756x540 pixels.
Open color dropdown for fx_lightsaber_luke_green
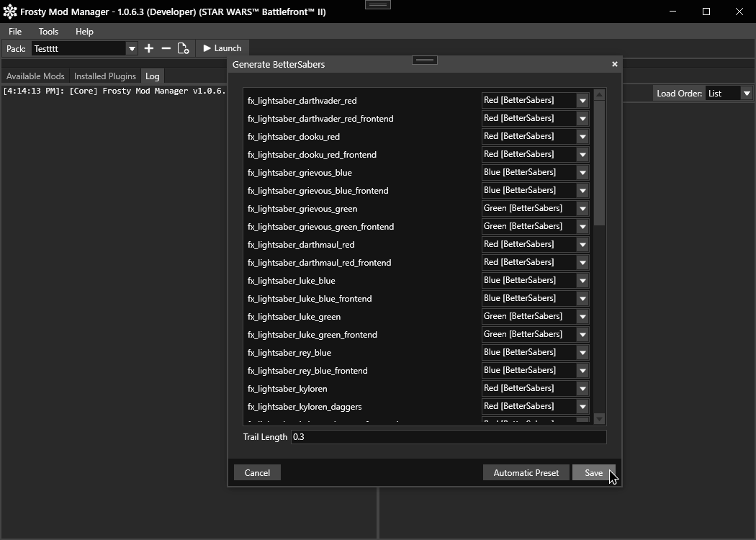click(x=535, y=316)
